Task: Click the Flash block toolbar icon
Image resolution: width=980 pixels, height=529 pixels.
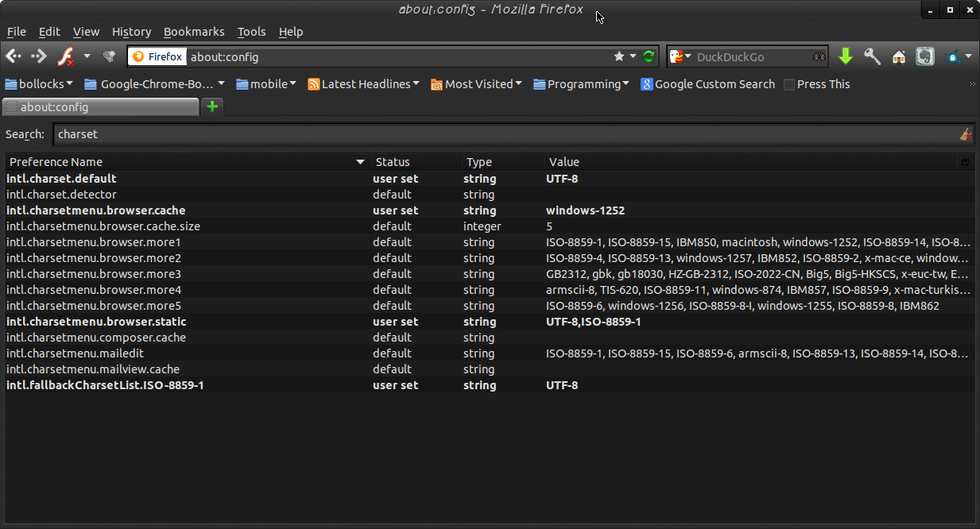Action: pyautogui.click(x=66, y=56)
